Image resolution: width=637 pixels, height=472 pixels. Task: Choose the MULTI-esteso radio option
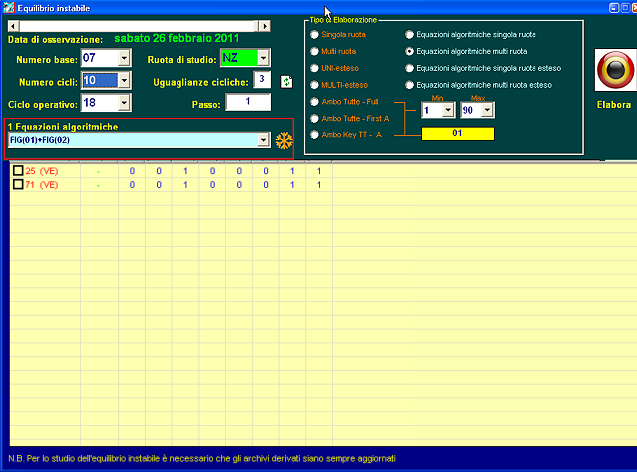(314, 85)
